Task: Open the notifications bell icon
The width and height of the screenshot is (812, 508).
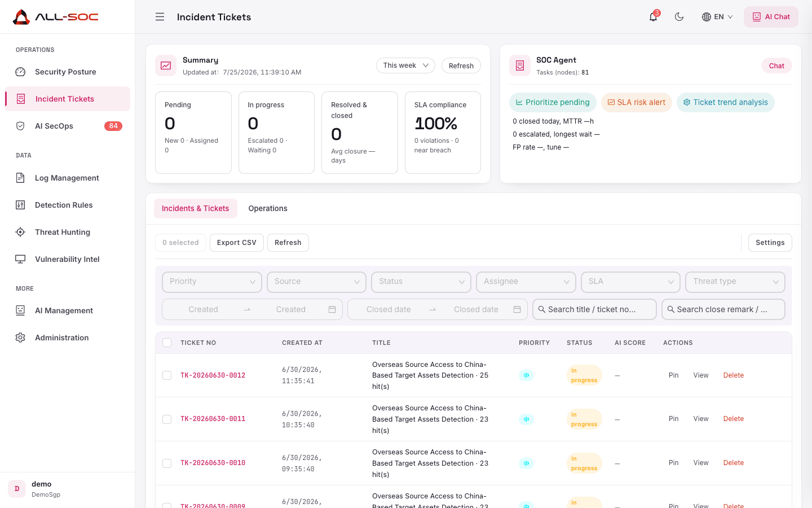Action: [x=653, y=17]
